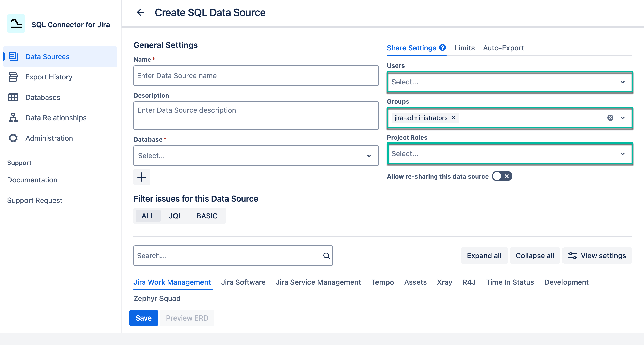Open the Database select dropdown
This screenshot has width=644, height=345.
pyautogui.click(x=256, y=155)
